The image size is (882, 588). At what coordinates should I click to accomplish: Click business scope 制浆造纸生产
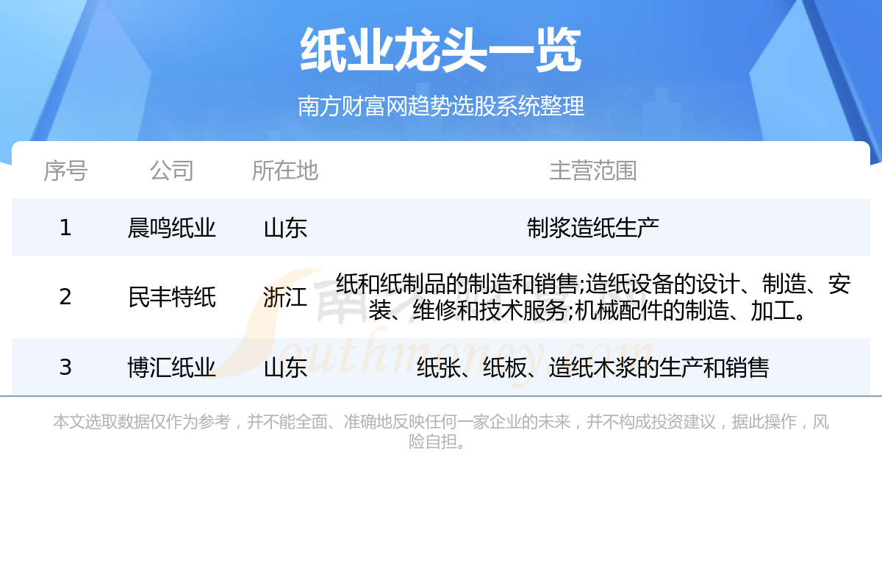pos(593,228)
